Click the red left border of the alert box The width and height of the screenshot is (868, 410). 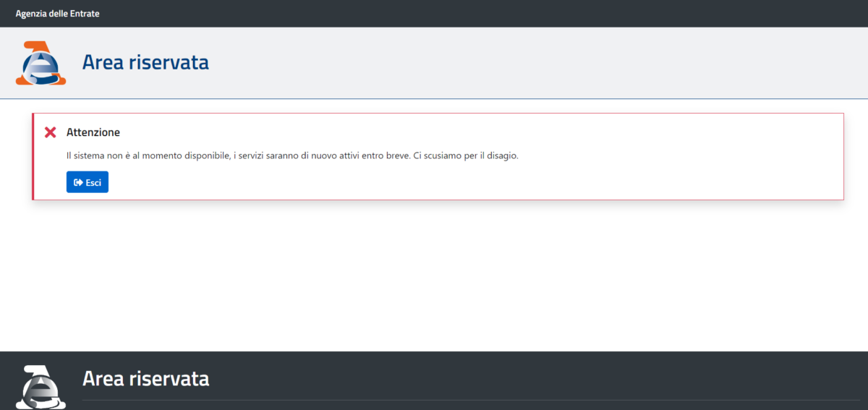coord(33,156)
